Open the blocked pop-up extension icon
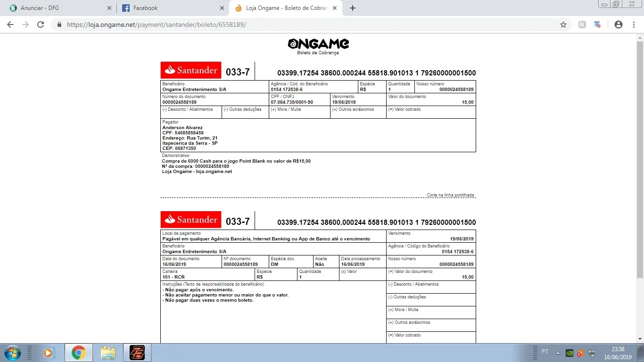This screenshot has width=644, height=362. [597, 25]
